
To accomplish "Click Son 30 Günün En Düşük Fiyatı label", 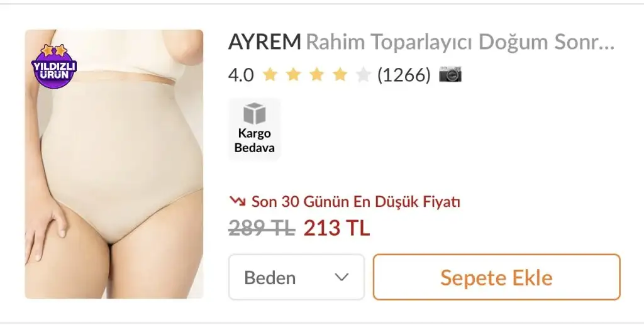I will pyautogui.click(x=356, y=201).
